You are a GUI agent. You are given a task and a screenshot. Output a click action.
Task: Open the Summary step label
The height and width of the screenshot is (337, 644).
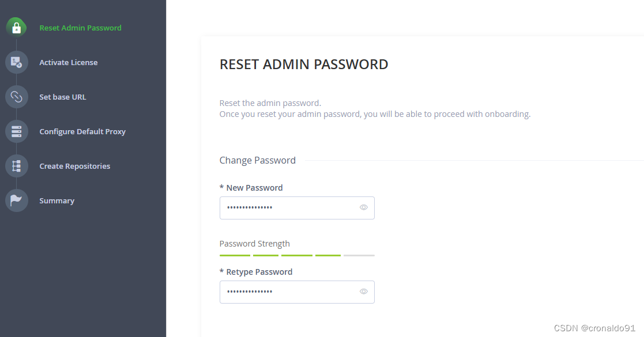click(x=57, y=200)
